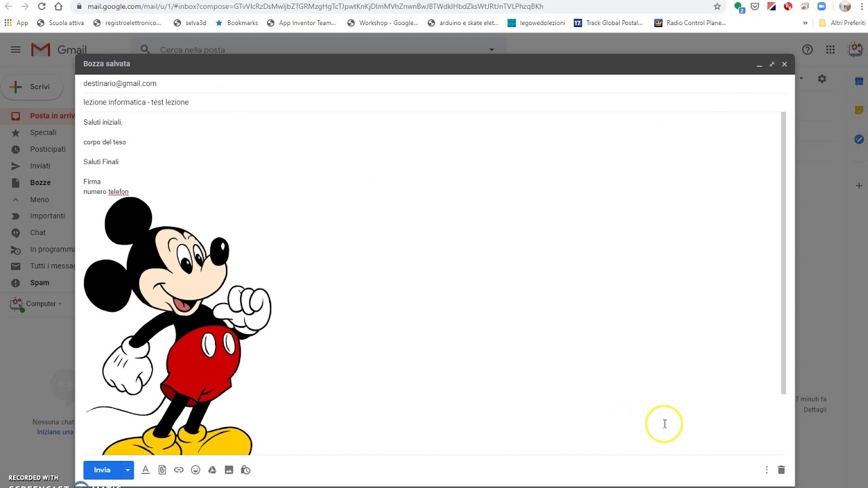Viewport: 868px width, 488px height.
Task: Open the emoji picker
Action: coord(195,470)
